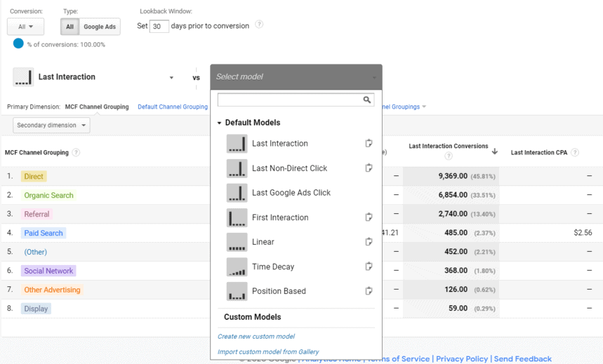This screenshot has height=364, width=603.
Task: Copy the Time Decay model
Action: [369, 267]
